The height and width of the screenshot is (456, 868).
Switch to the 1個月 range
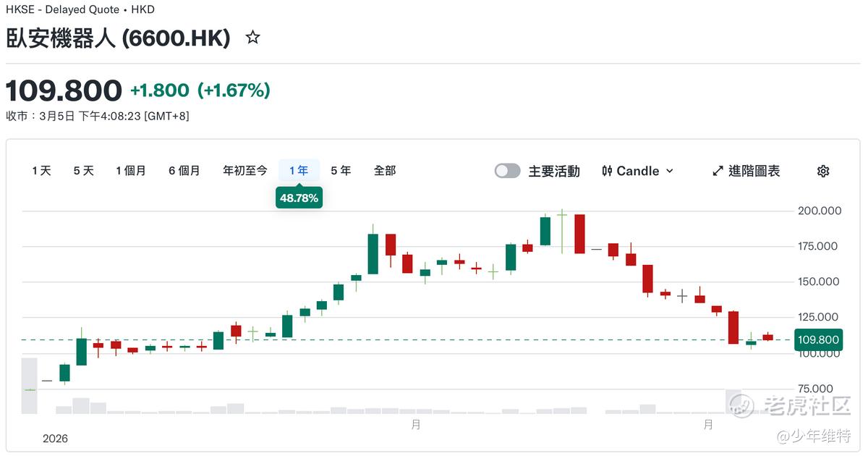coord(130,171)
